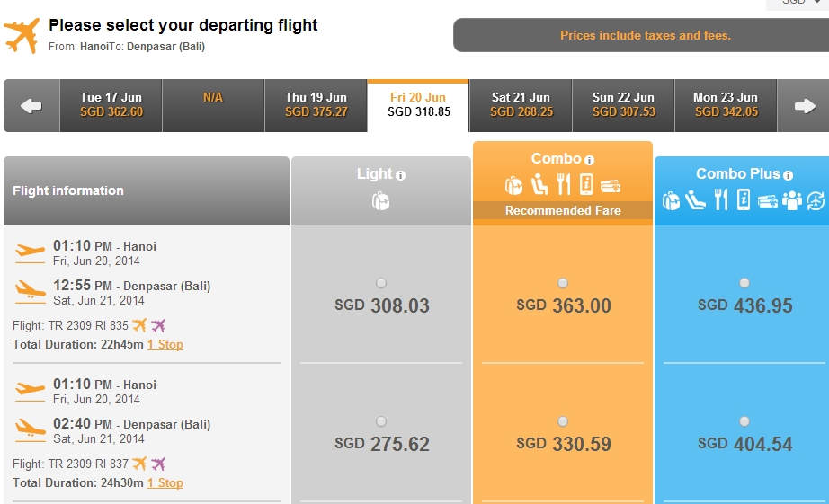
Task: Choose the Mon 23 Jun date tab
Action: coord(726,105)
